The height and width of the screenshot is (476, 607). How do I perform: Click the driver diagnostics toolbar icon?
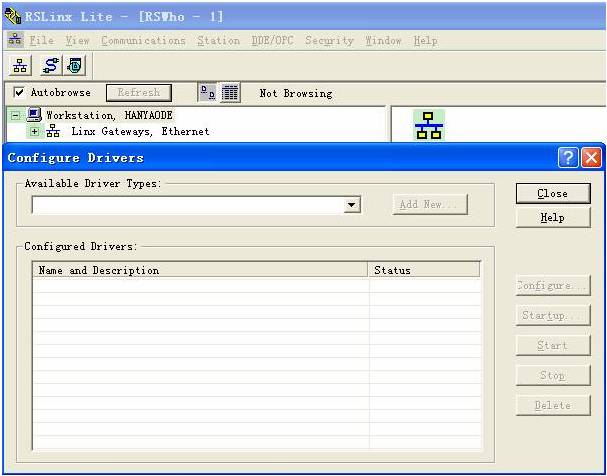(74, 65)
